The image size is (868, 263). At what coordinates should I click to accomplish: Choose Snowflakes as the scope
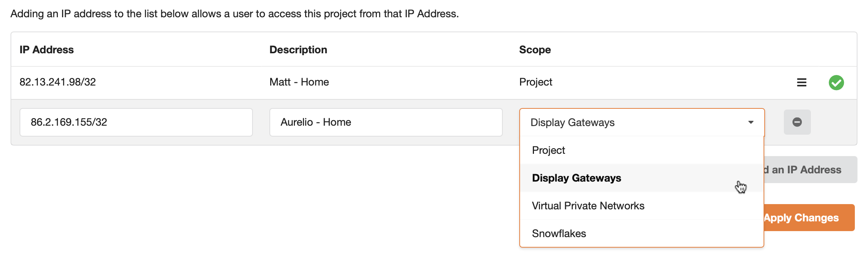click(559, 233)
